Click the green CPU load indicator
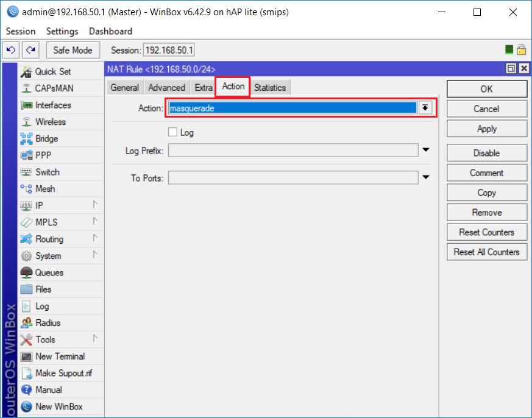The image size is (532, 418). (x=509, y=50)
